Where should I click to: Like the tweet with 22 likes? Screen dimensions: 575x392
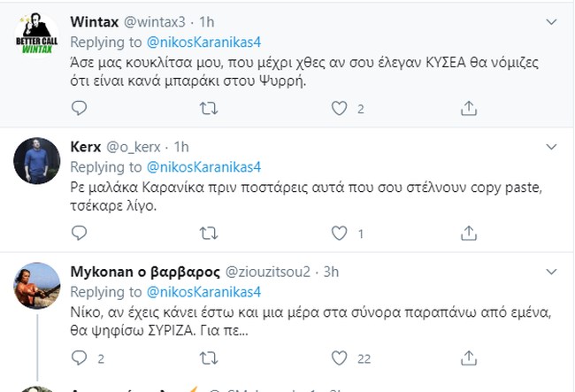[338, 358]
